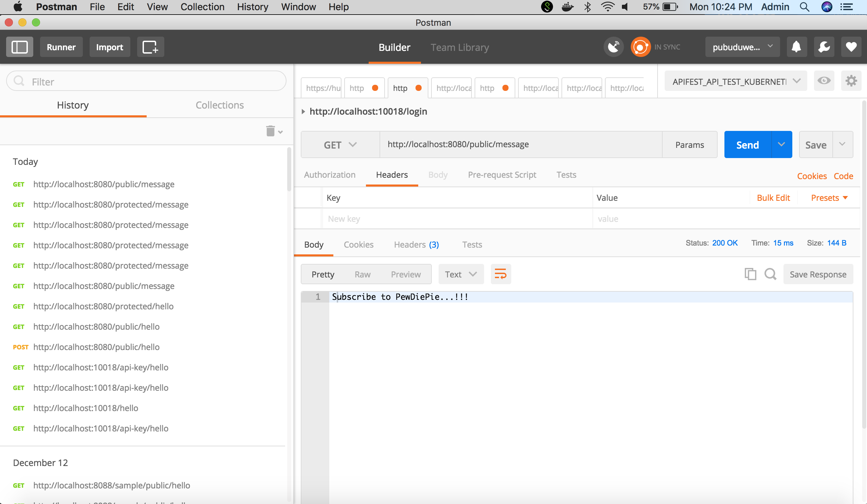Select the Raw response view

tap(362, 274)
